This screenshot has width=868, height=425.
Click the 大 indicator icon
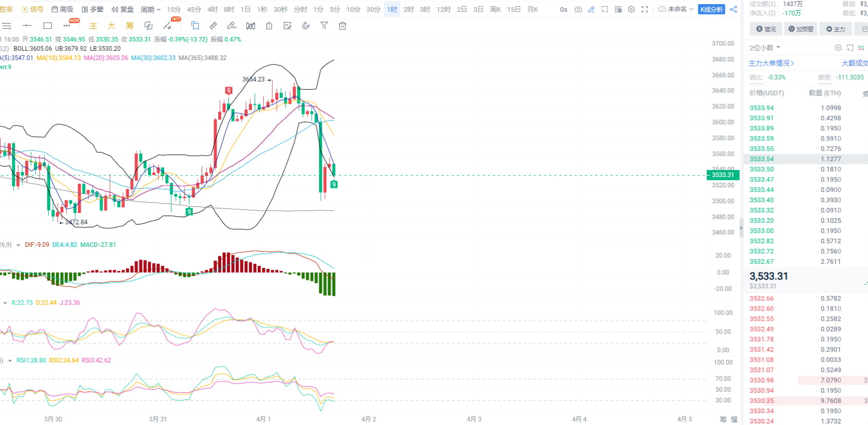(111, 26)
